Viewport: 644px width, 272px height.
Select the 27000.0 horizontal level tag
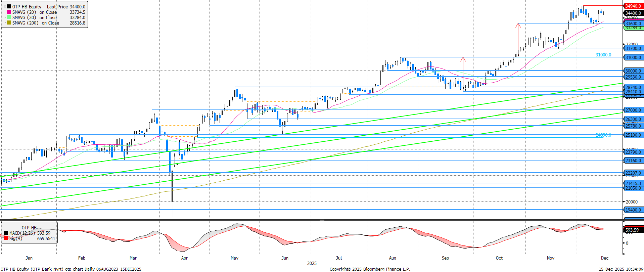pyautogui.click(x=633, y=110)
